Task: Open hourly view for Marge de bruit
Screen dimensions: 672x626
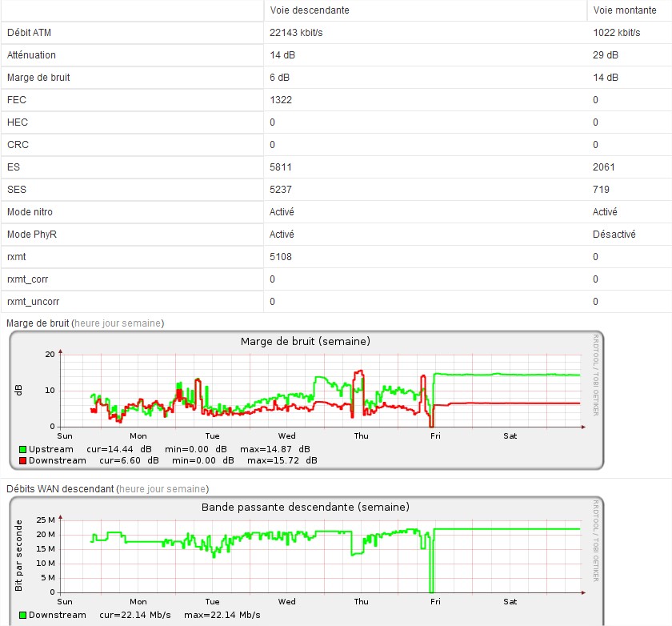Action: tap(86, 323)
